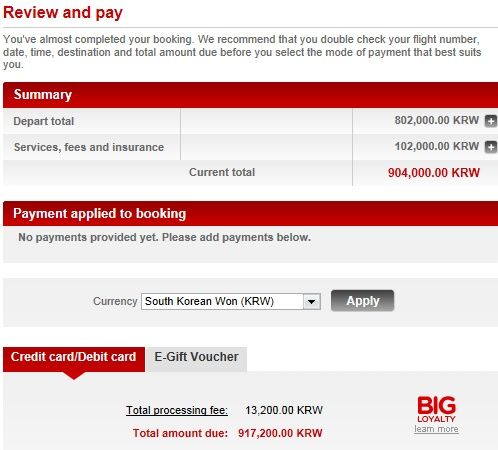The image size is (498, 450).
Task: Click the Total amount due label
Action: point(180,433)
